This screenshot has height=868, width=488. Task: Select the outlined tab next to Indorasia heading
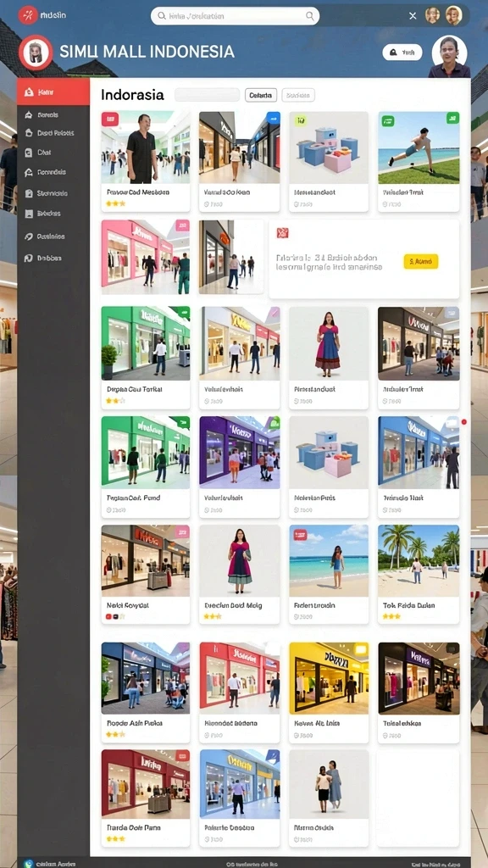click(261, 95)
